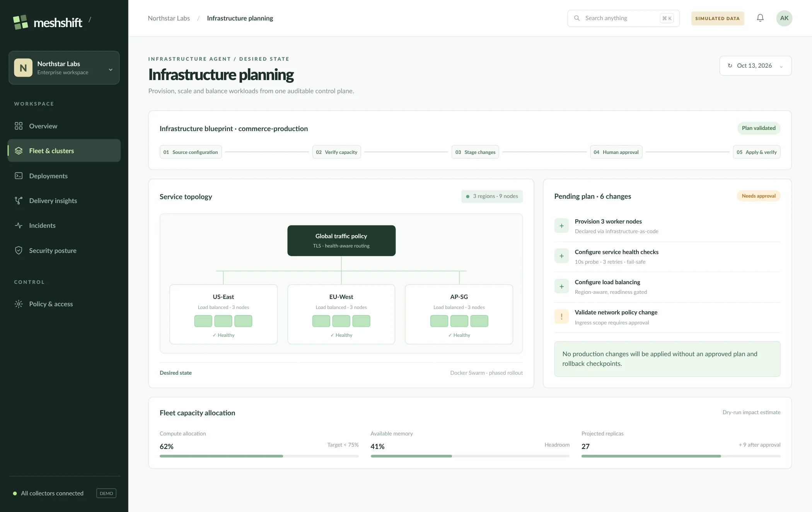
Task: Focus the Search anything field
Action: point(623,18)
